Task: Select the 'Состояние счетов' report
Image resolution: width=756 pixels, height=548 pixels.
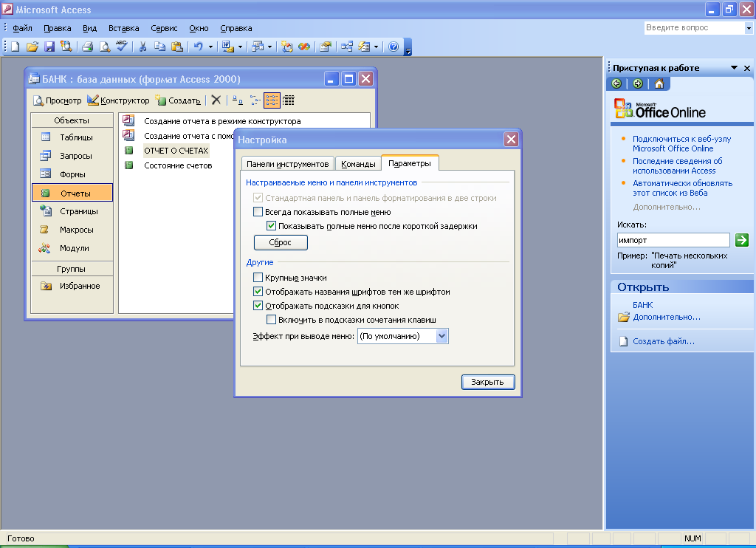Action: coord(178,165)
